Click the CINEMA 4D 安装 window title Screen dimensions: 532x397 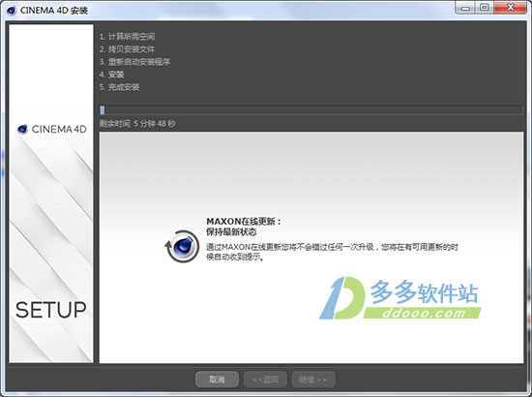point(54,11)
